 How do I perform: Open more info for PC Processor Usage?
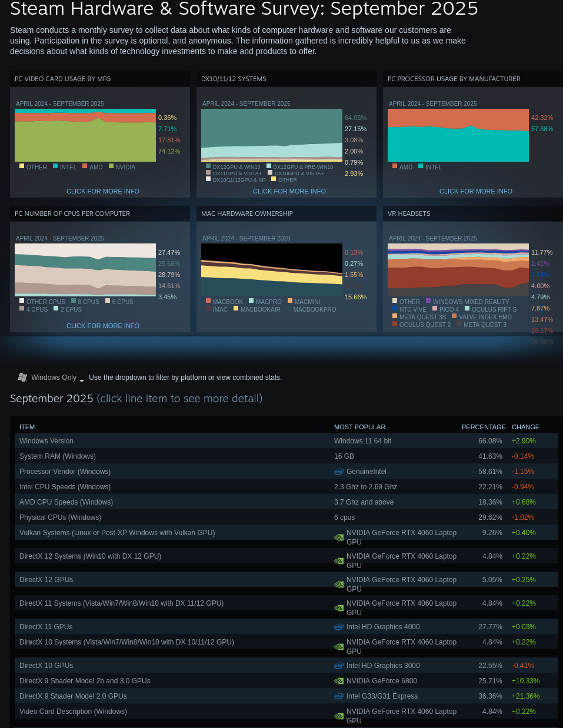click(476, 191)
